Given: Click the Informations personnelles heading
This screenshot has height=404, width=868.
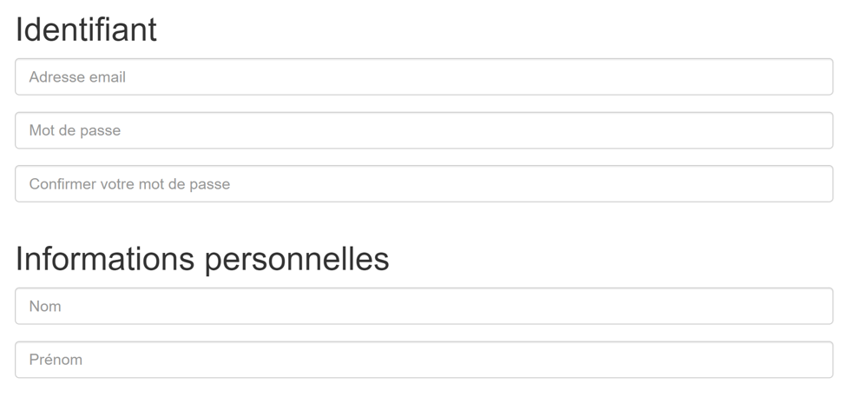Looking at the screenshot, I should (202, 259).
